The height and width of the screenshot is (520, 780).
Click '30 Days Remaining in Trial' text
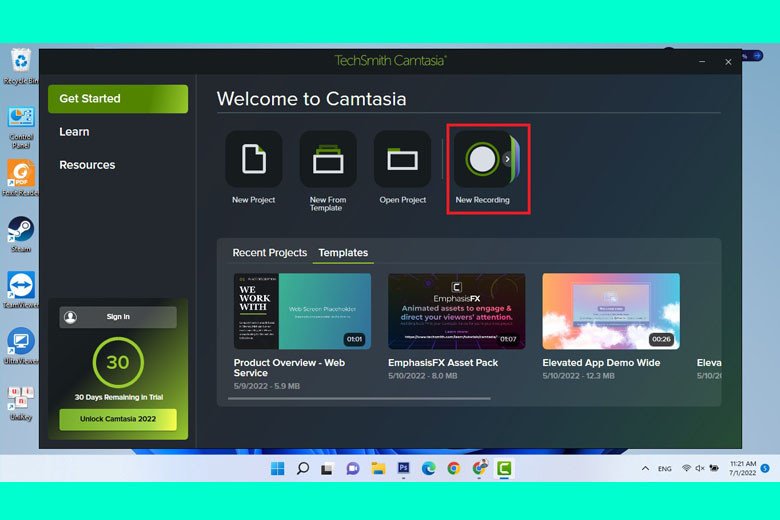tap(119, 397)
